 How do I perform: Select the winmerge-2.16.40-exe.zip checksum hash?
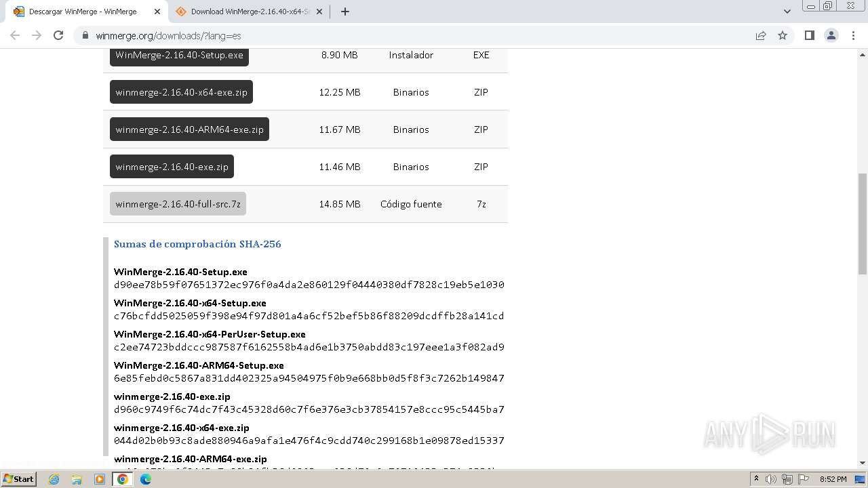tap(309, 409)
